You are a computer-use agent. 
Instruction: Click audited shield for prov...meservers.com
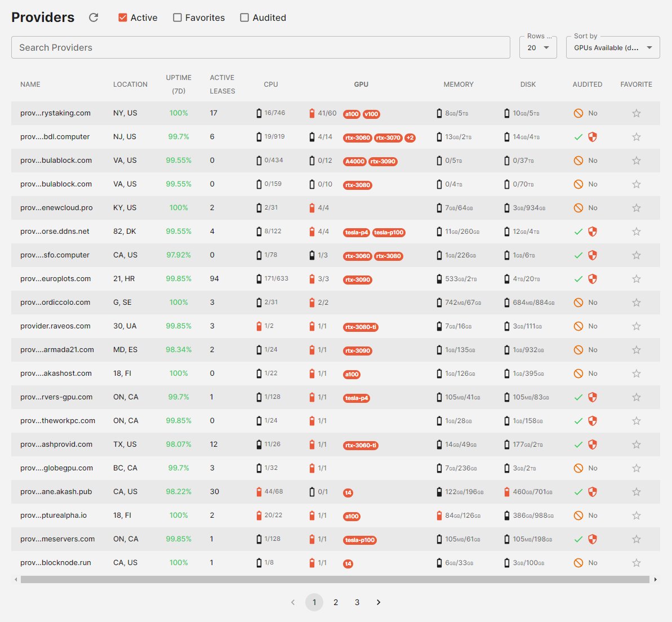[592, 539]
